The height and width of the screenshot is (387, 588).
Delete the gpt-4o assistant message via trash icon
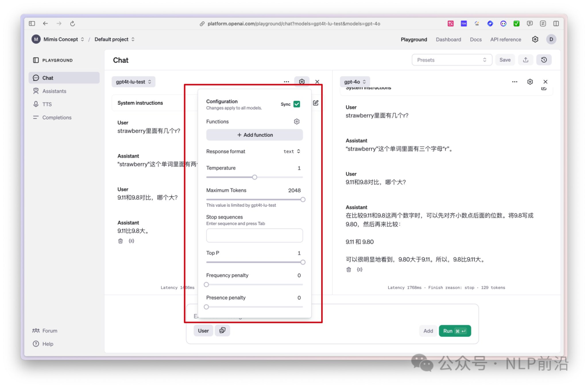pyautogui.click(x=349, y=269)
